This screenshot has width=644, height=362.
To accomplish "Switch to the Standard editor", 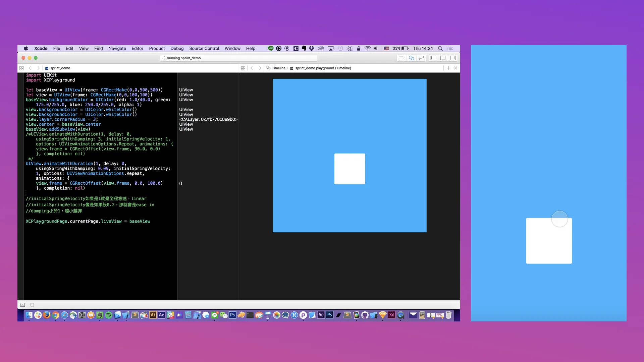I will pyautogui.click(x=401, y=58).
